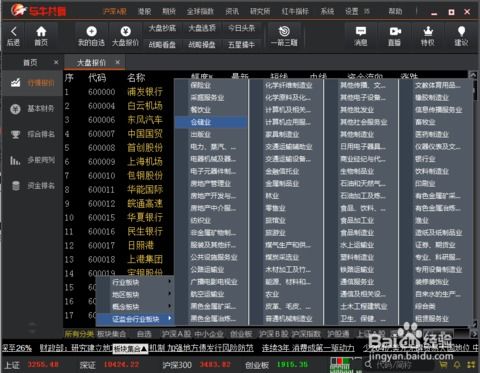This screenshot has width=480, height=373.
Task: Select 保险业 in the industry list
Action: (201, 85)
